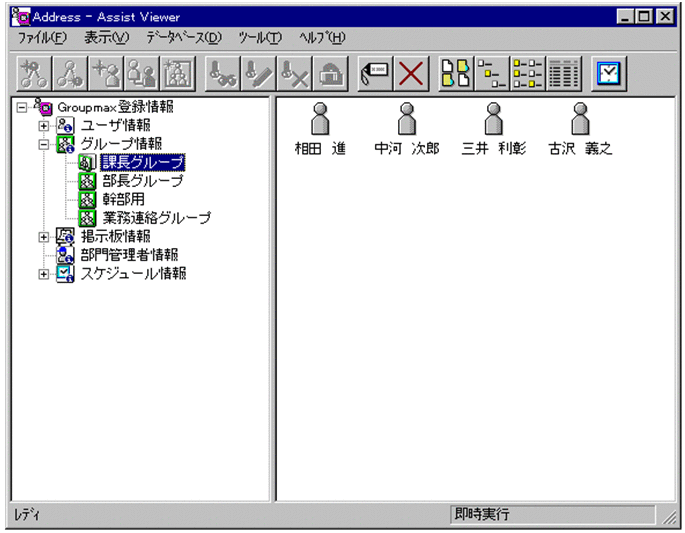685x533 pixels.
Task: Click the red X delete toolbar button
Action: [x=411, y=74]
